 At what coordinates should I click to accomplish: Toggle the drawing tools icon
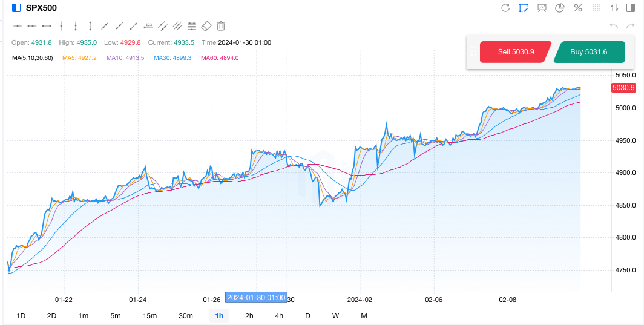(524, 8)
